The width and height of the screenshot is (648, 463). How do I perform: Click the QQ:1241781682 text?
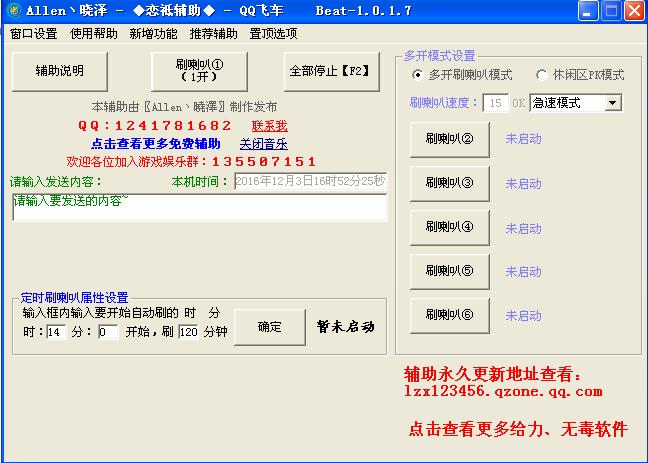click(155, 126)
